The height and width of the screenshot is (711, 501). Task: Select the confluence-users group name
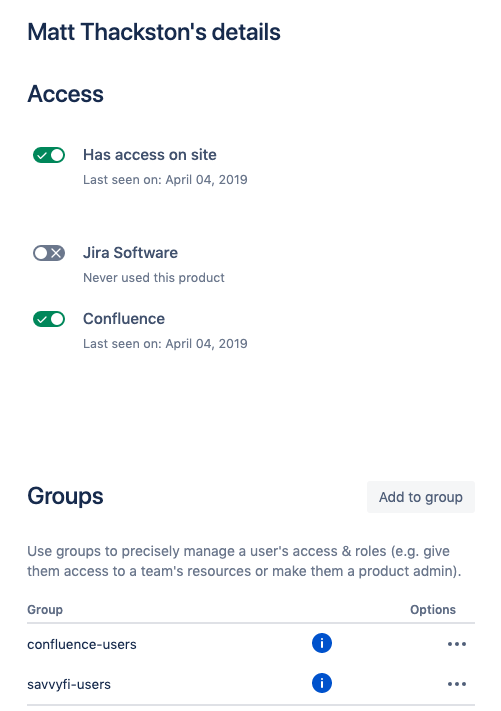pyautogui.click(x=82, y=644)
